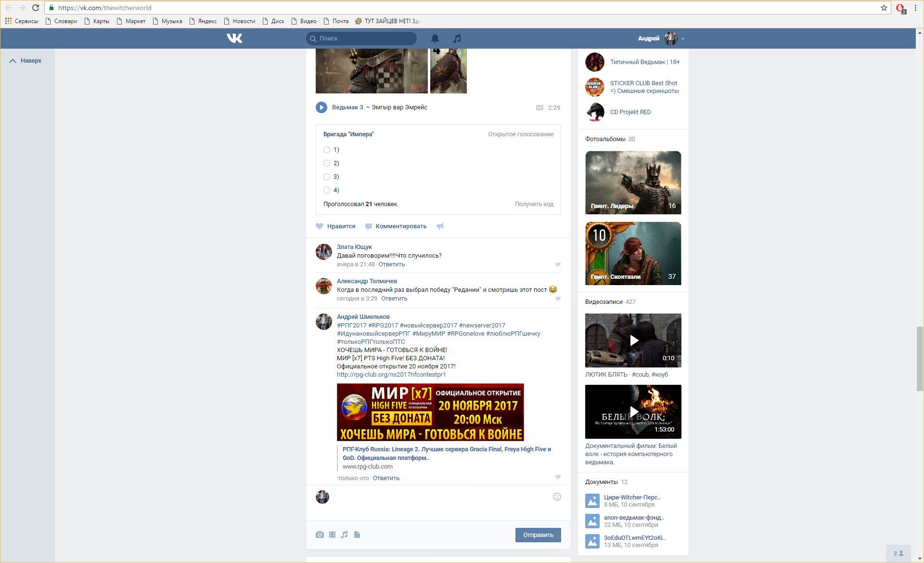Select poll option 1)
The width and height of the screenshot is (924, 563).
coord(327,150)
